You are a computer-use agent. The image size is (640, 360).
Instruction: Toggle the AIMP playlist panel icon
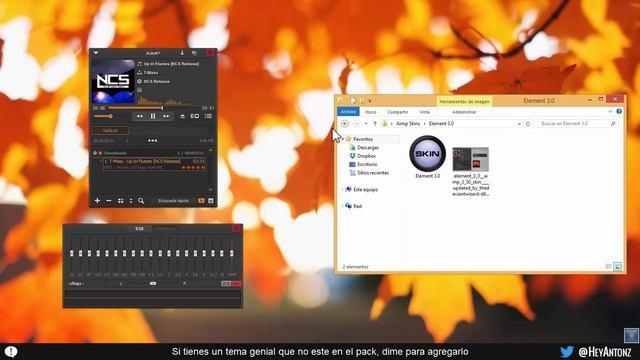point(208,116)
